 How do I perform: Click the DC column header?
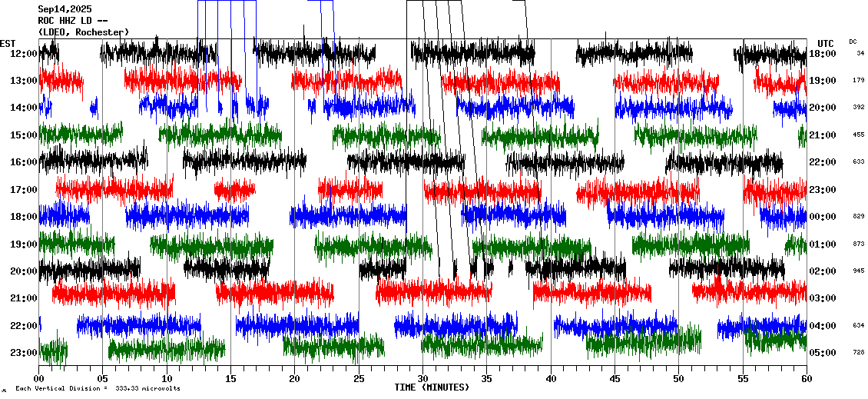coord(853,42)
